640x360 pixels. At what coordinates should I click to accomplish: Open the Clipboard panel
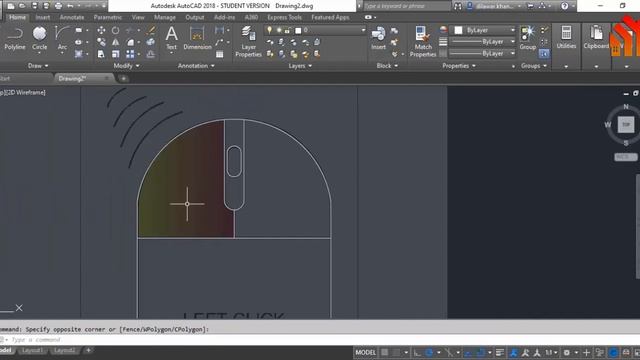click(x=596, y=38)
